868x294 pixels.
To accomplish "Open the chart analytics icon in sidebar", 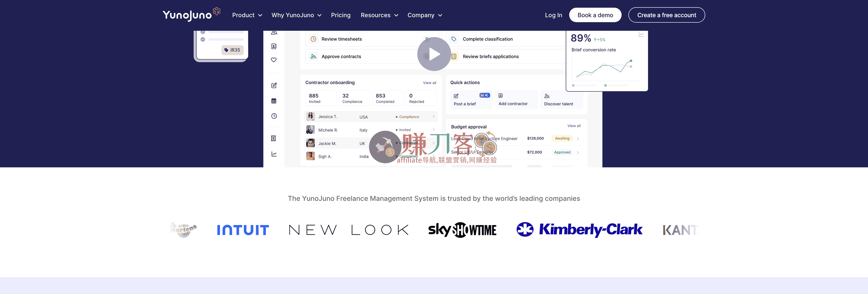I will tap(274, 154).
